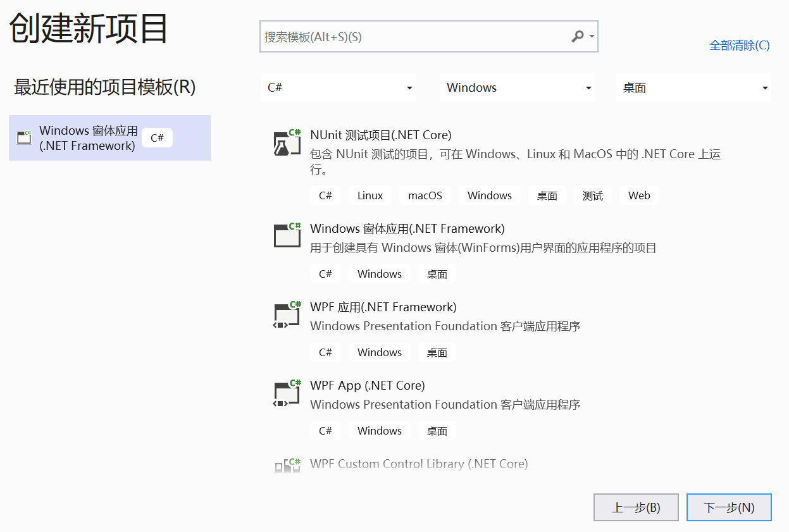Click the recent template's C# icon
The image size is (789, 532).
[23, 137]
